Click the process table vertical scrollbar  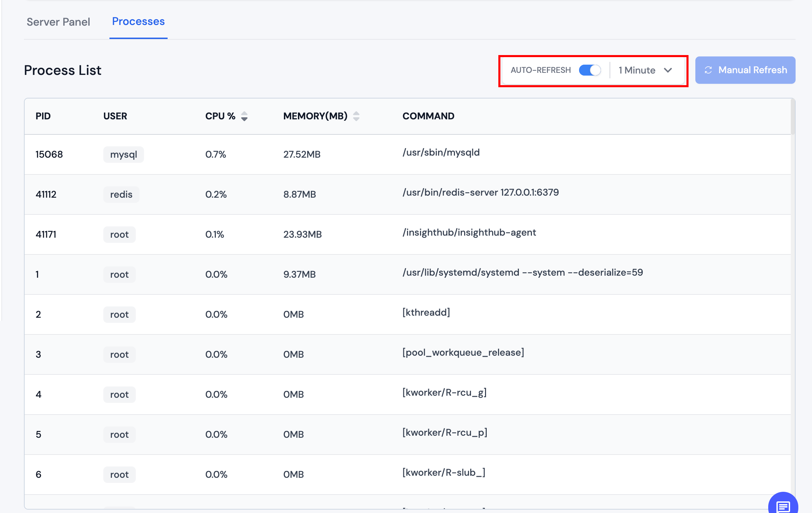pyautogui.click(x=793, y=117)
